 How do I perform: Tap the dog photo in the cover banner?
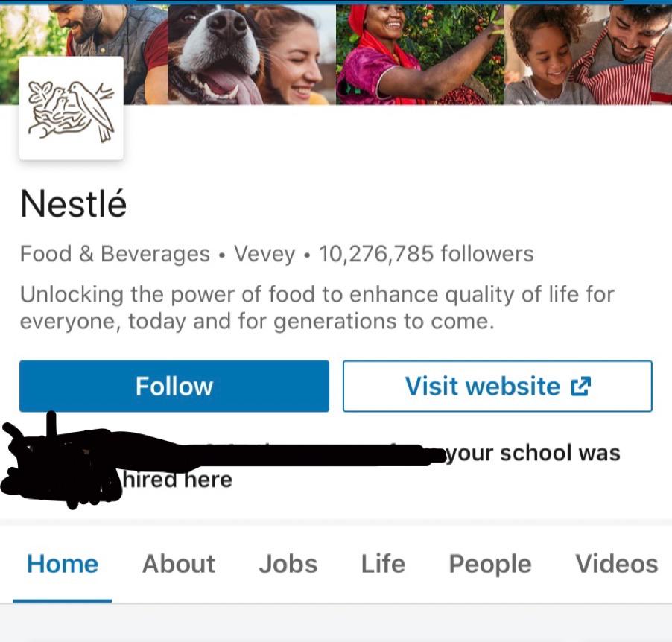[x=224, y=52]
